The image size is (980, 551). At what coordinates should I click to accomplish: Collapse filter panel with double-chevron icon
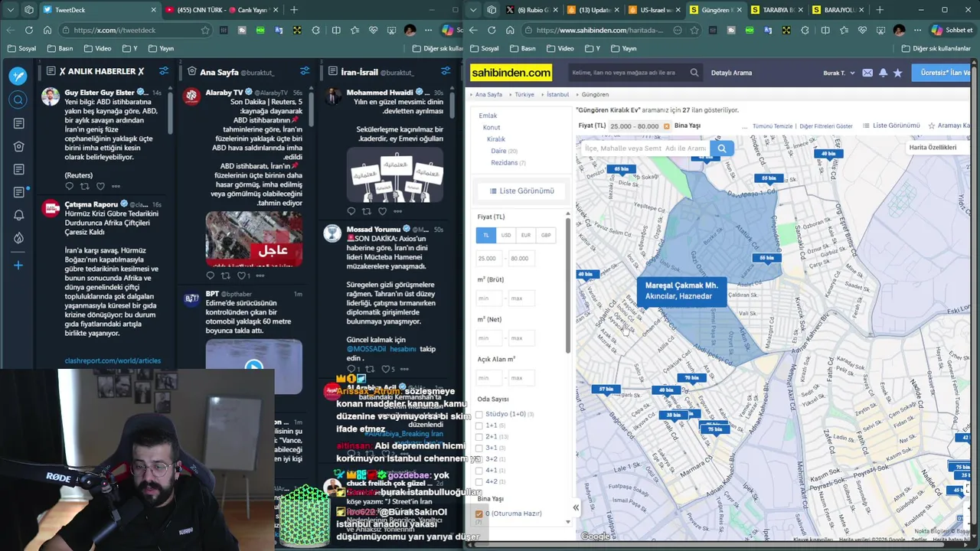576,507
